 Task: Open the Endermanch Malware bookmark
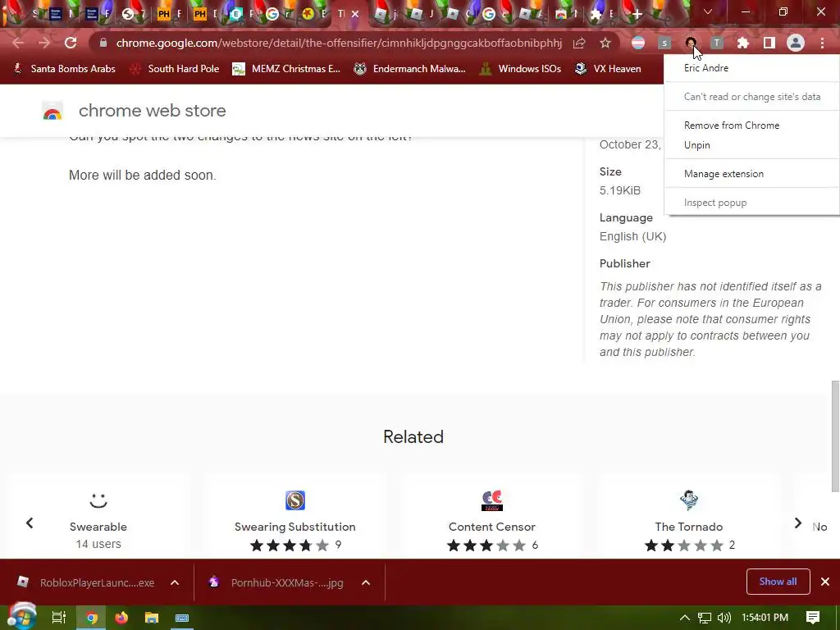coord(410,69)
